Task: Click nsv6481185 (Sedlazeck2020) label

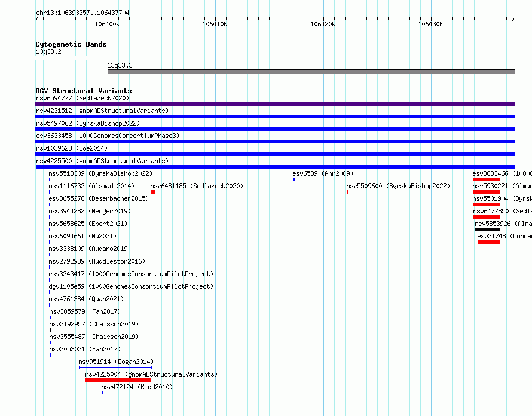Action: [x=197, y=186]
